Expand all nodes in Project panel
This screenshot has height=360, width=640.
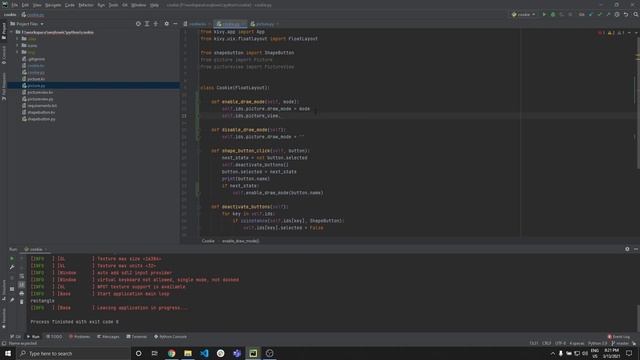[x=147, y=24]
